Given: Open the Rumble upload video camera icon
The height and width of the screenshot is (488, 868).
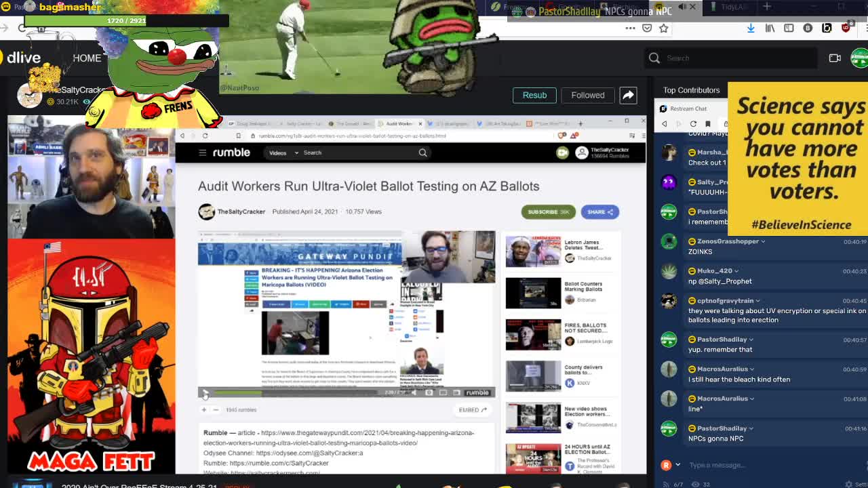Looking at the screenshot, I should [562, 152].
